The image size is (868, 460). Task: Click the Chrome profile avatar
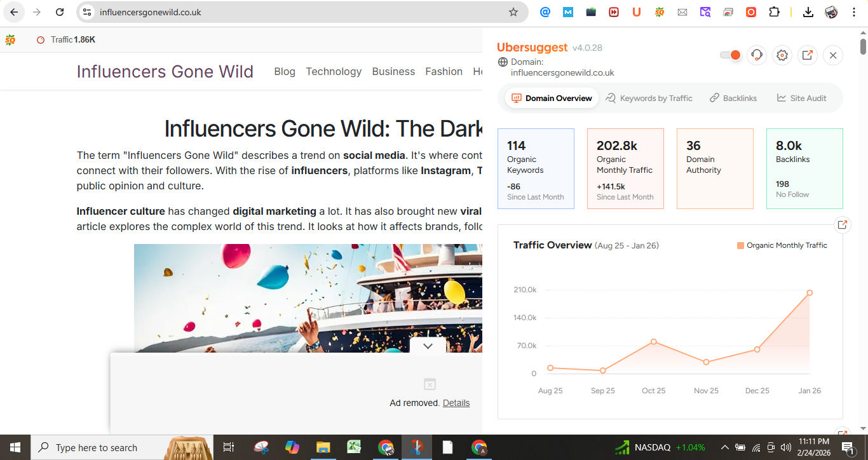tap(831, 12)
